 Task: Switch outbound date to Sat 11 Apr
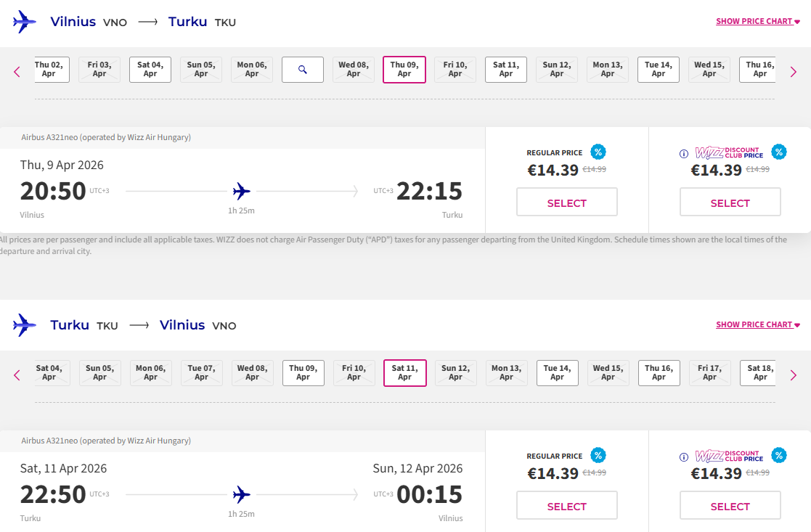tap(506, 70)
